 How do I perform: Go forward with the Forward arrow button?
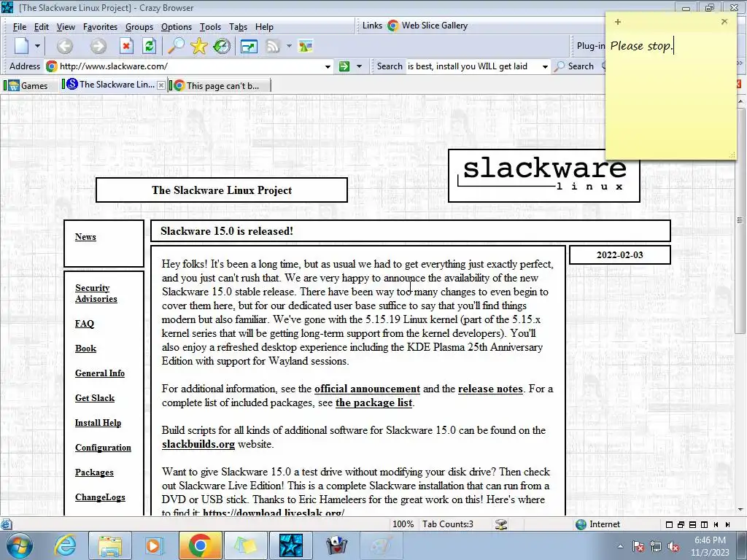[98, 46]
